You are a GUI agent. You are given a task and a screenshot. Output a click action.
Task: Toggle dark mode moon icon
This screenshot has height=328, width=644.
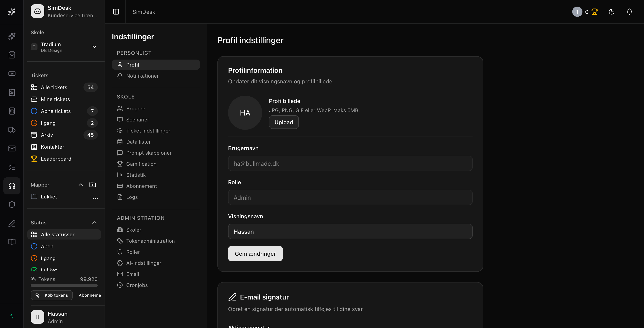(x=611, y=12)
